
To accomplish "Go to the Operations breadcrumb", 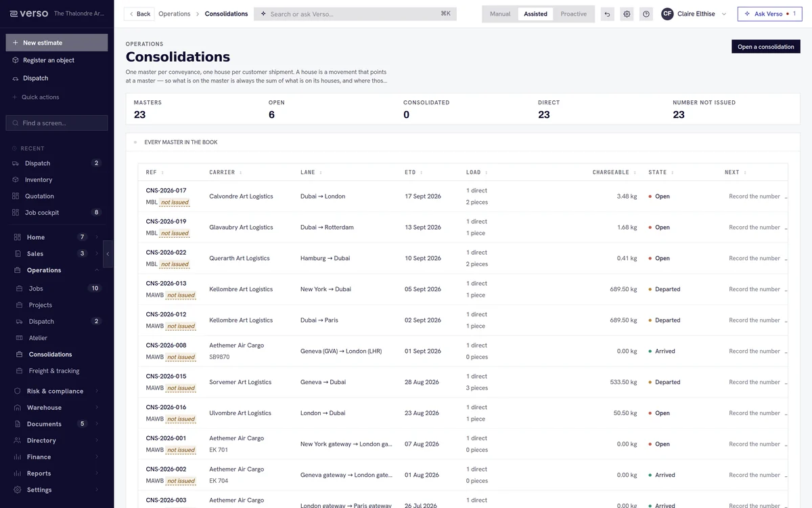I will (x=175, y=14).
